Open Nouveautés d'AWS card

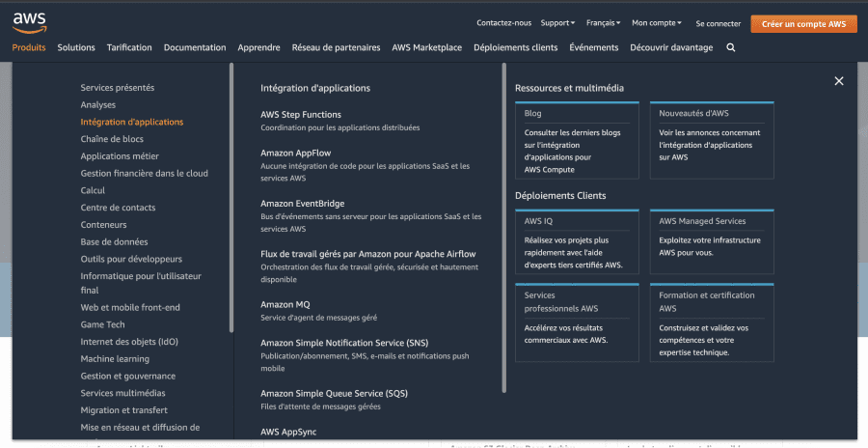(x=712, y=140)
